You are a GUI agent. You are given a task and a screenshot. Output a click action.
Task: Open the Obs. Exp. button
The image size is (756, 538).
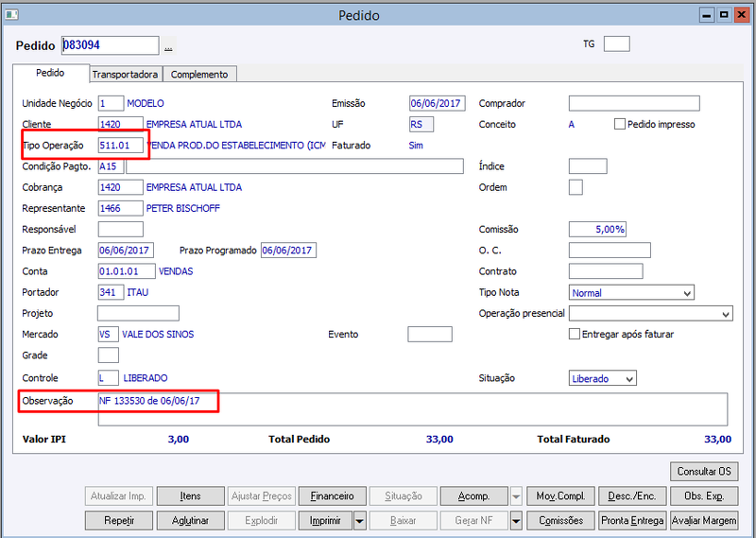704,496
